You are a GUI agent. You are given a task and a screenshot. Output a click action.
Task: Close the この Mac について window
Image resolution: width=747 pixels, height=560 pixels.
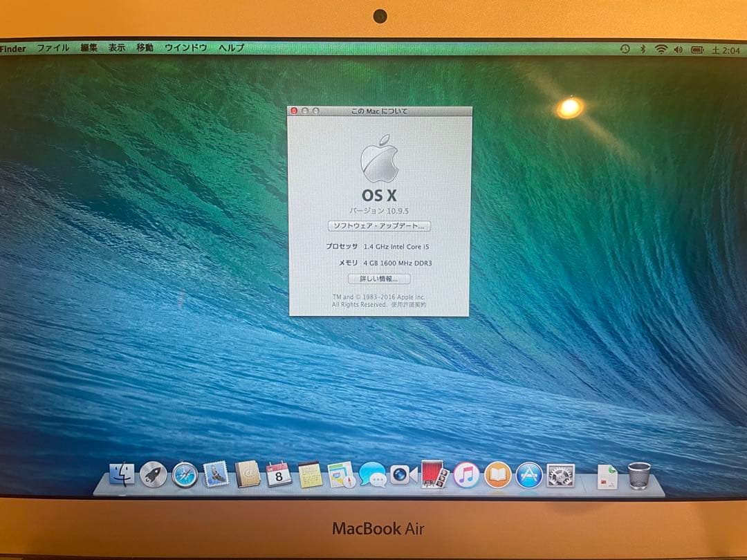[294, 111]
